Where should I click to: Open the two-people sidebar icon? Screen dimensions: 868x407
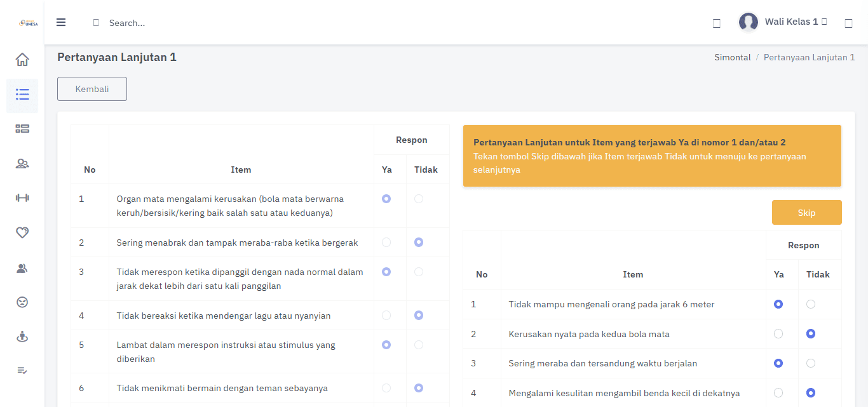pyautogui.click(x=22, y=268)
